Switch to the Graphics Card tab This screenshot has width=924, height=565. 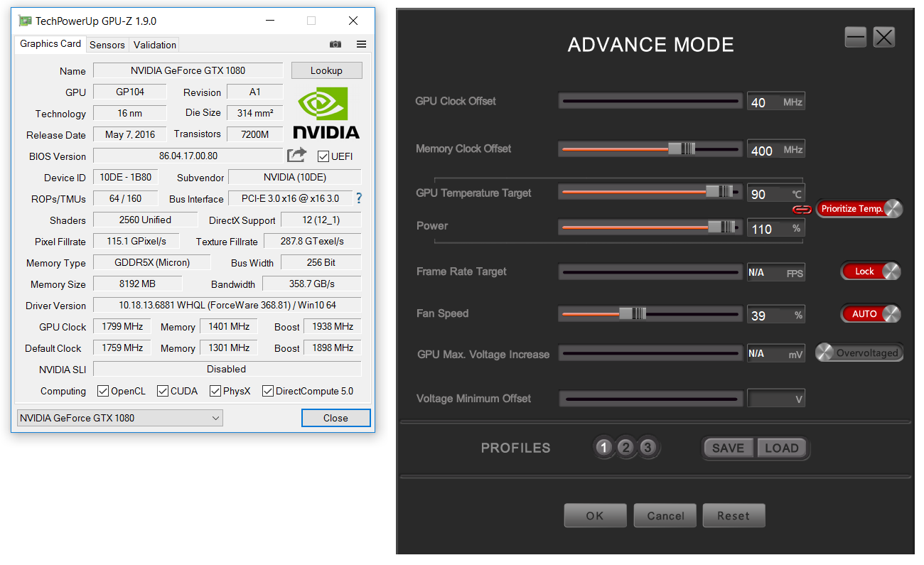coord(50,44)
